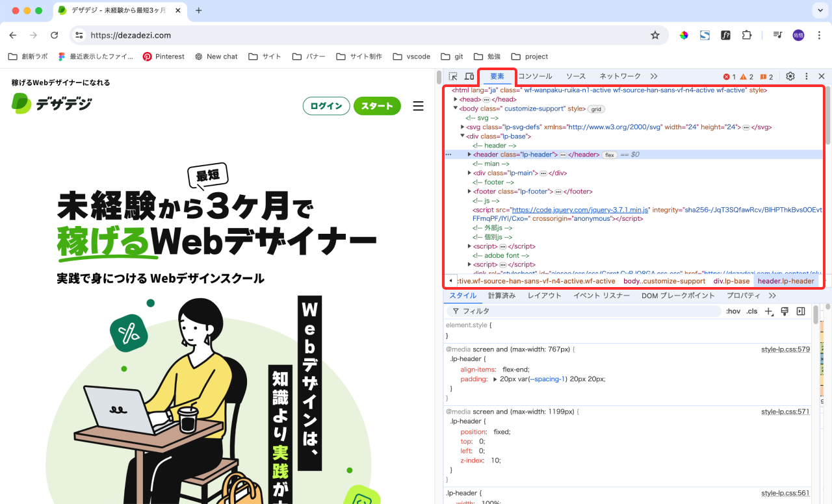This screenshot has width=832, height=504.
Task: Toggle .cls element classes panel
Action: 752,312
